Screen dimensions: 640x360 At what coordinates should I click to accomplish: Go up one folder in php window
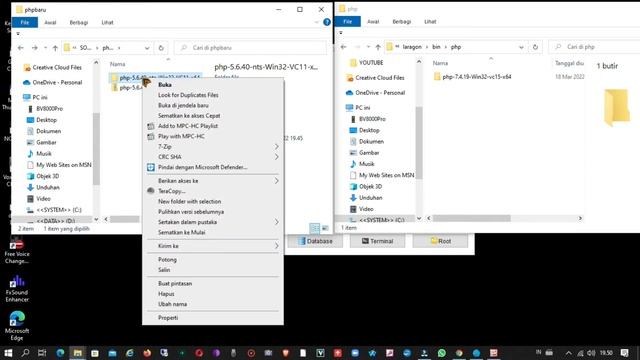(378, 47)
